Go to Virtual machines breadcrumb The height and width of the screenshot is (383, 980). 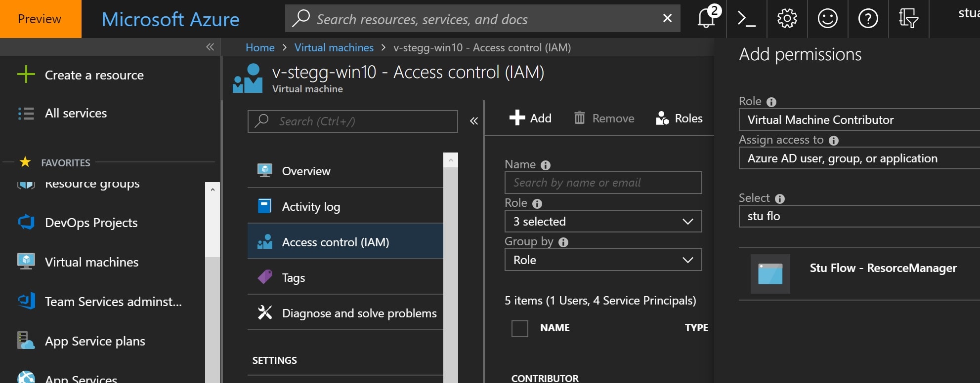334,47
